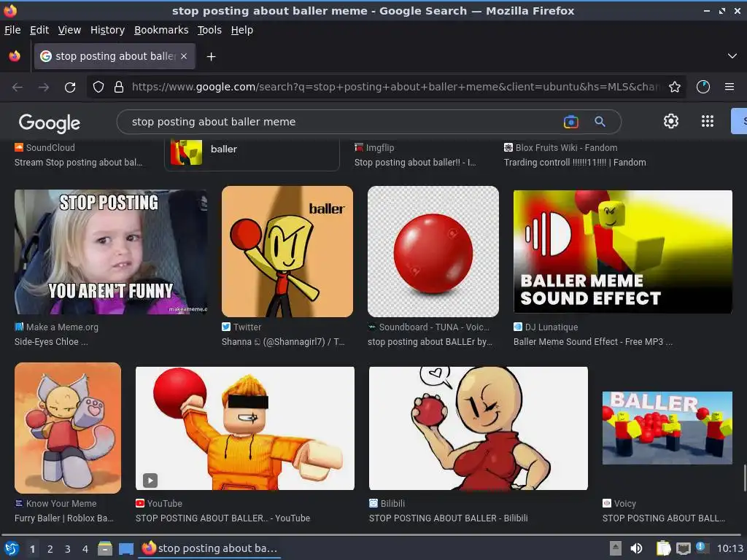Switch to workspace 4 in taskbar

(85, 549)
